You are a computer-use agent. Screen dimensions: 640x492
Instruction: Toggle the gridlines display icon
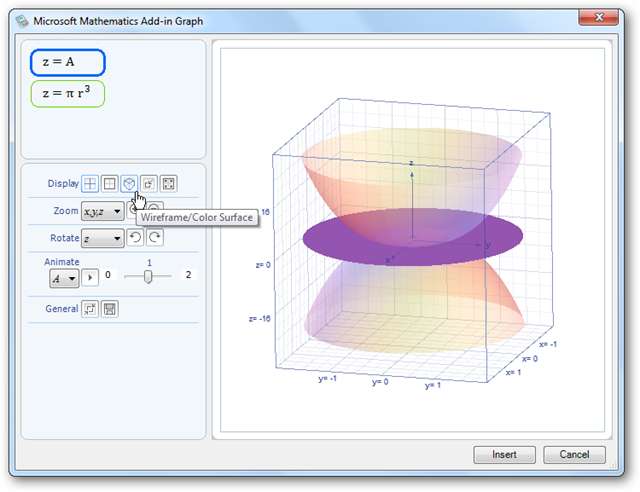click(x=110, y=183)
